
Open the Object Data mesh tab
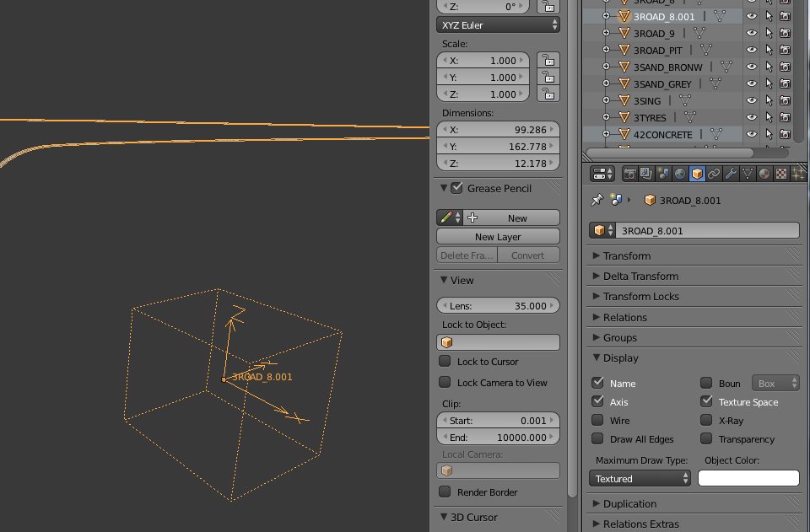tap(748, 174)
